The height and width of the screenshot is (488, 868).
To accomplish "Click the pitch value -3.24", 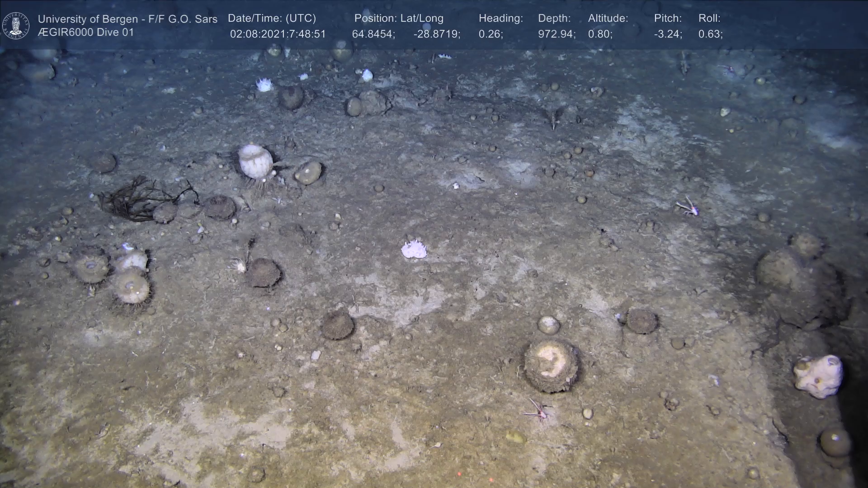I will 668,34.
